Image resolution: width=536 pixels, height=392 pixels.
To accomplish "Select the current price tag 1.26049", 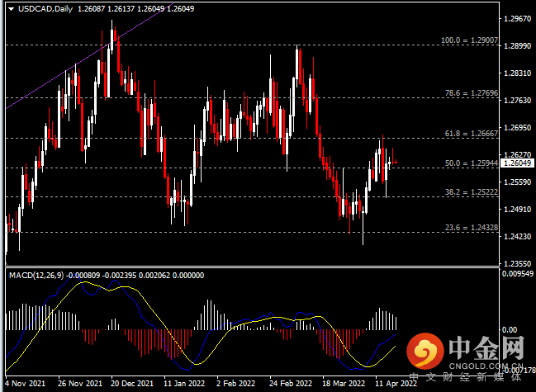I will point(517,163).
